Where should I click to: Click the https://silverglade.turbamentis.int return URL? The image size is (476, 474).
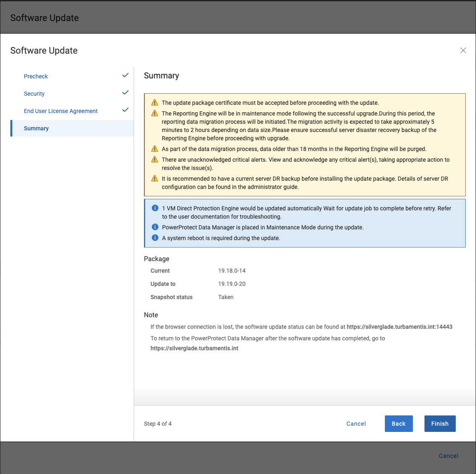[194, 348]
